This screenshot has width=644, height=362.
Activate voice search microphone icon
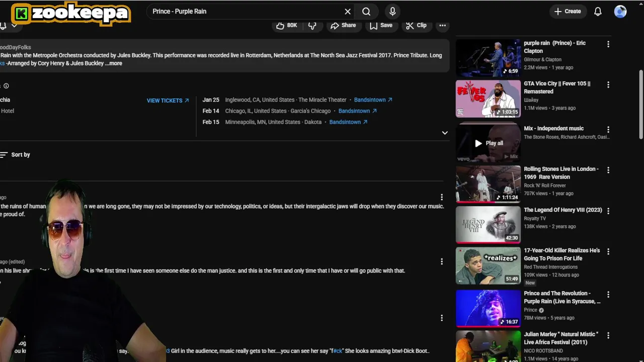[392, 12]
